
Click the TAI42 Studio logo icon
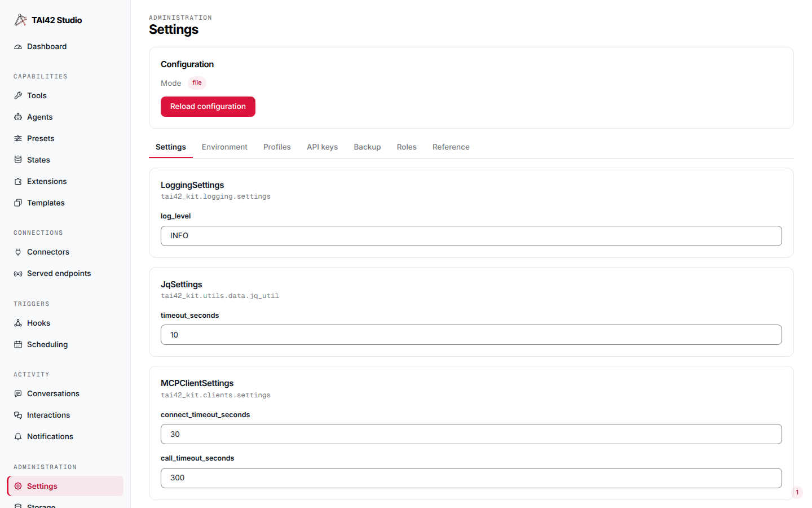point(21,20)
